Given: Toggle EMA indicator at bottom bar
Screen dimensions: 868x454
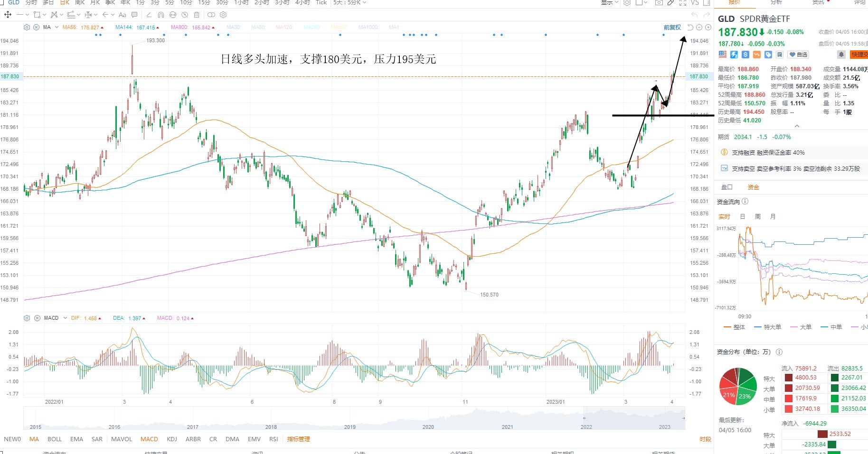Looking at the screenshot, I should 76,439.
